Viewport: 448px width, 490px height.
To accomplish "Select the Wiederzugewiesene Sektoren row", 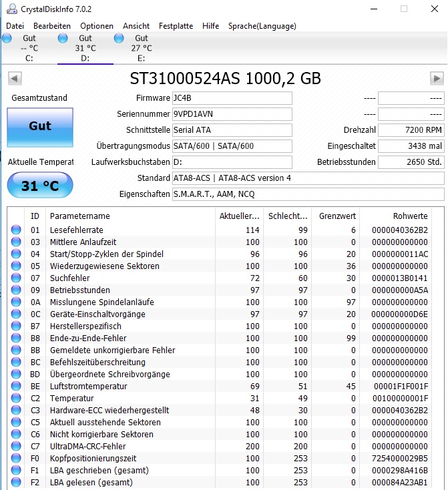I will (225, 266).
